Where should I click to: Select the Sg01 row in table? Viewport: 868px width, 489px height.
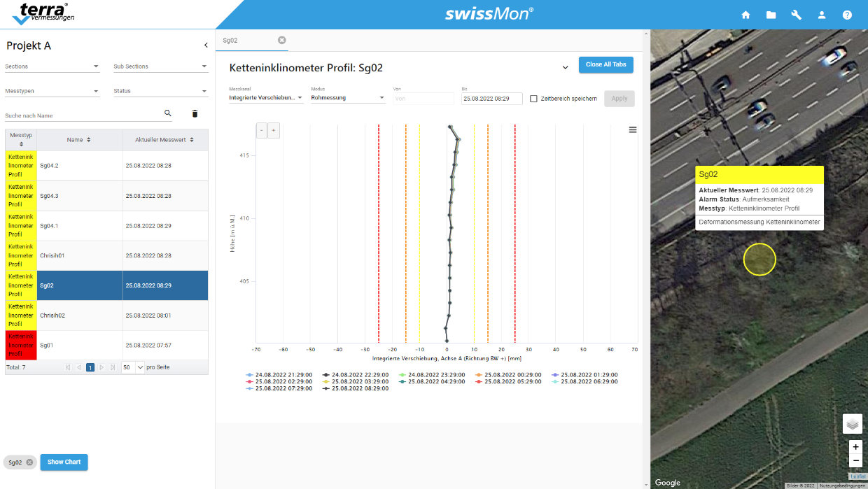click(106, 345)
